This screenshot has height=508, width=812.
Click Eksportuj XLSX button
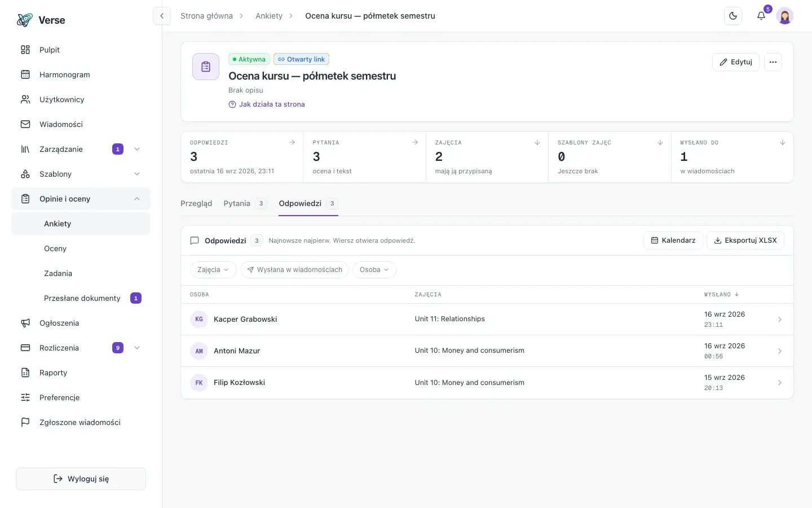point(745,240)
